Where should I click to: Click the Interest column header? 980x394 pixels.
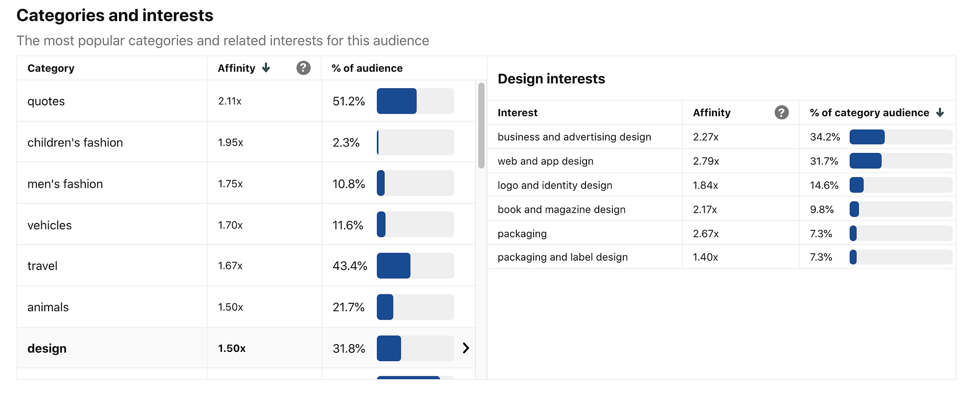[x=517, y=113]
